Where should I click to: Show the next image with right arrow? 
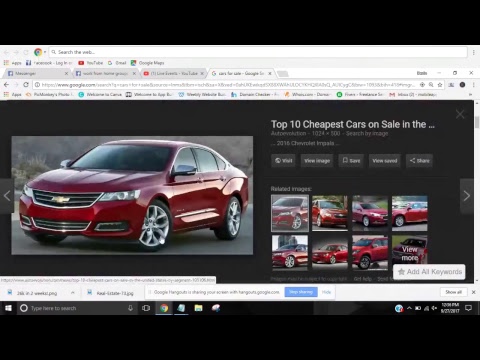[467, 196]
